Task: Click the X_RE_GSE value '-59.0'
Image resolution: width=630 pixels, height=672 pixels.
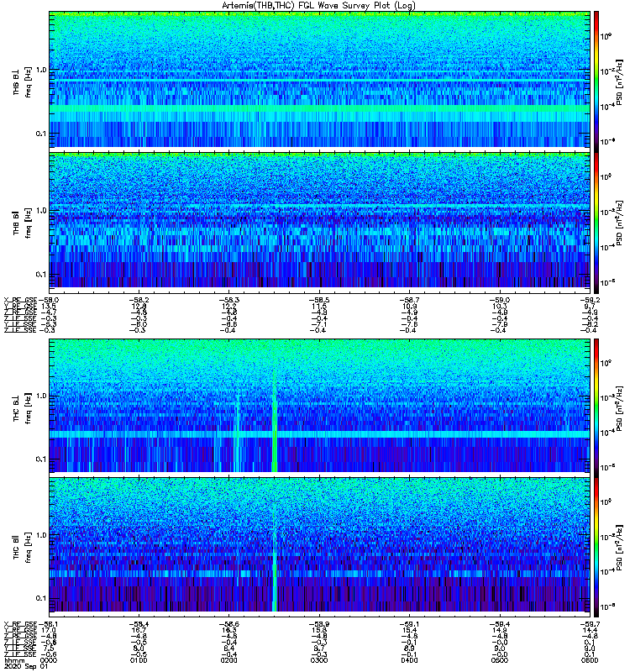Action: (x=500, y=300)
